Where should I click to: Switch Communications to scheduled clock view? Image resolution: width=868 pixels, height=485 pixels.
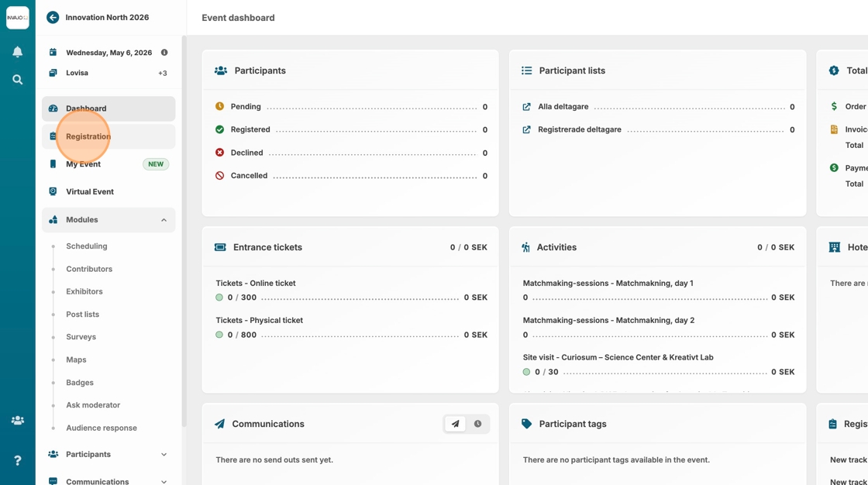pos(477,424)
